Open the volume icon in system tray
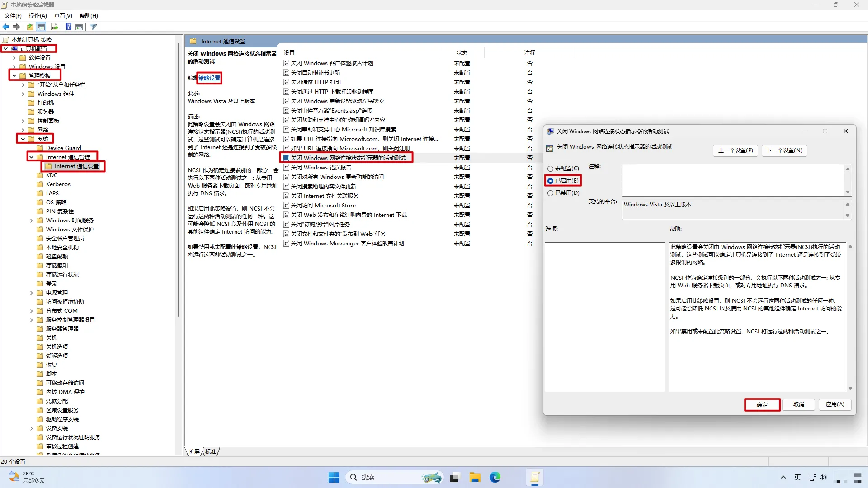Viewport: 868px width, 488px height. click(x=823, y=477)
